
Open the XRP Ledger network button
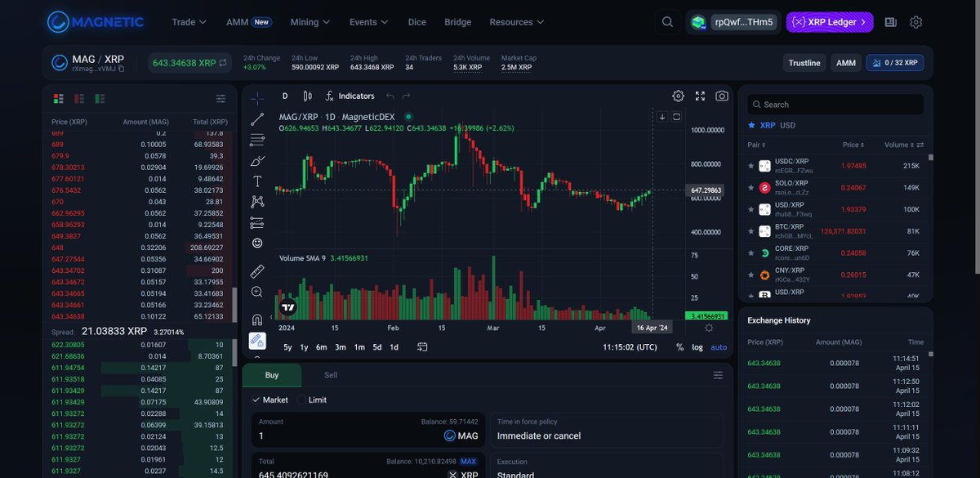[830, 22]
